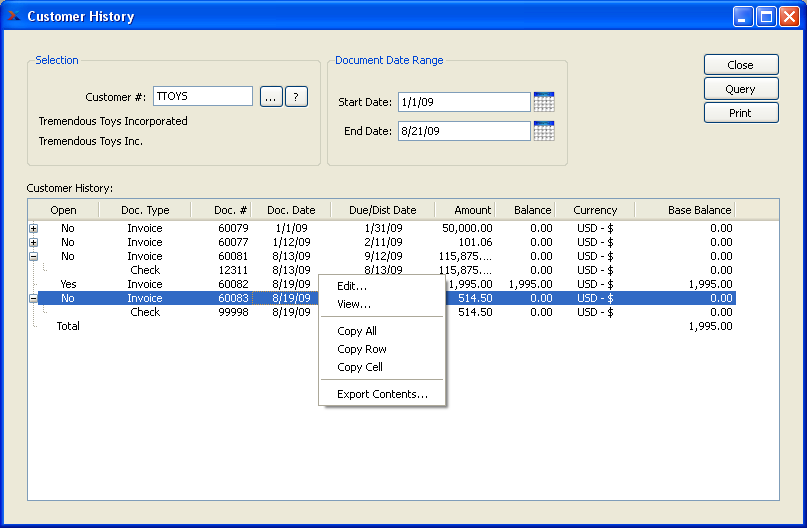This screenshot has height=528, width=807.
Task: Select Copy Row in context menu
Action: click(362, 349)
